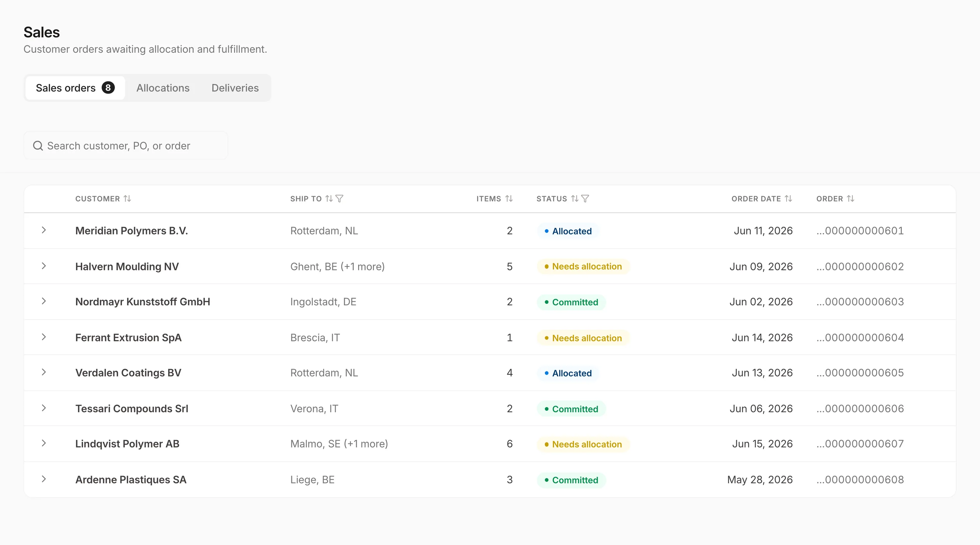980x545 pixels.
Task: Expand the Ferrant Extrusion SpA row
Action: pos(44,337)
